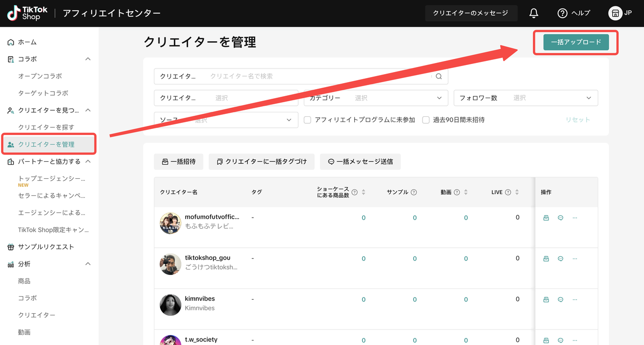Click the 分析 chart icon
This screenshot has height=345, width=644.
[x=11, y=264]
